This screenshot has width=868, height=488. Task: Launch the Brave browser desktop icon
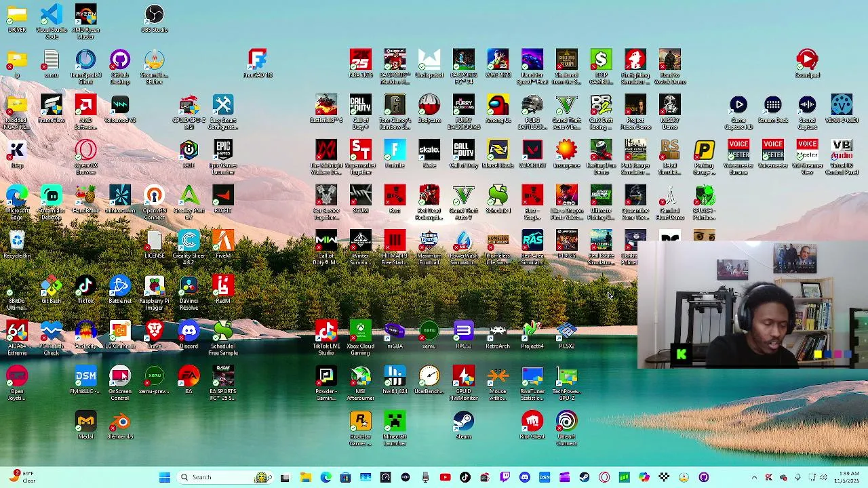coord(154,335)
